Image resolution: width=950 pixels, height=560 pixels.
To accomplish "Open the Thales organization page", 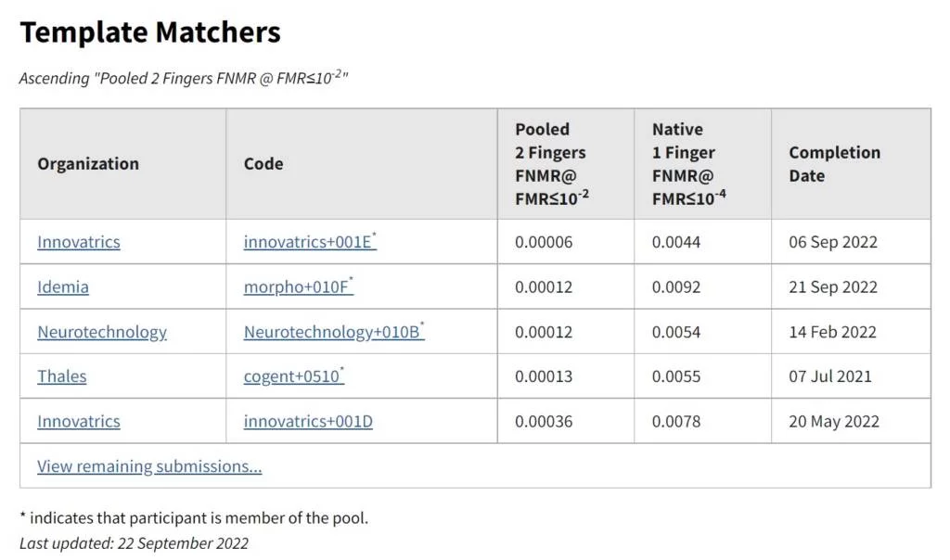I will tap(61, 375).
